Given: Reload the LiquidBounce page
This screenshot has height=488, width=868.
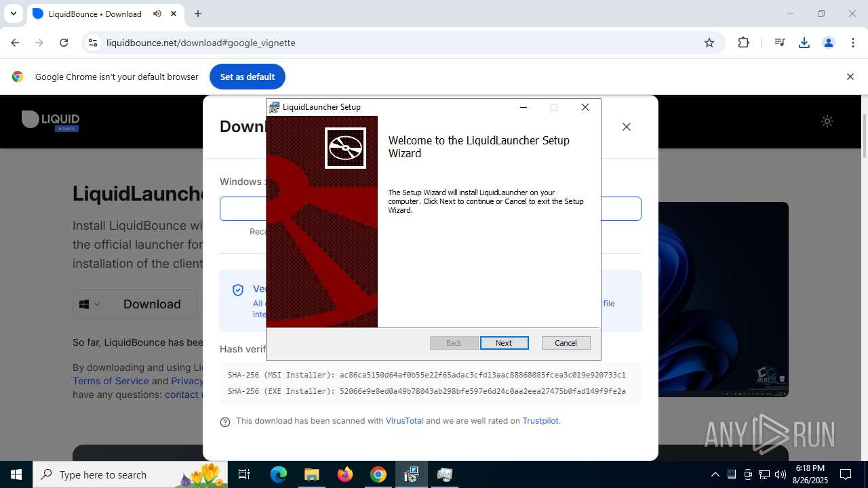Looking at the screenshot, I should [x=64, y=43].
